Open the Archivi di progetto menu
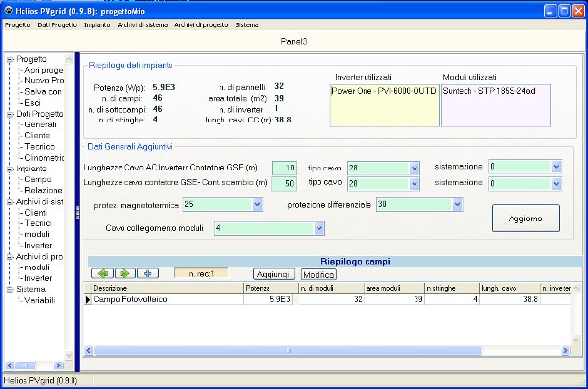This screenshot has height=389, width=588. click(201, 25)
